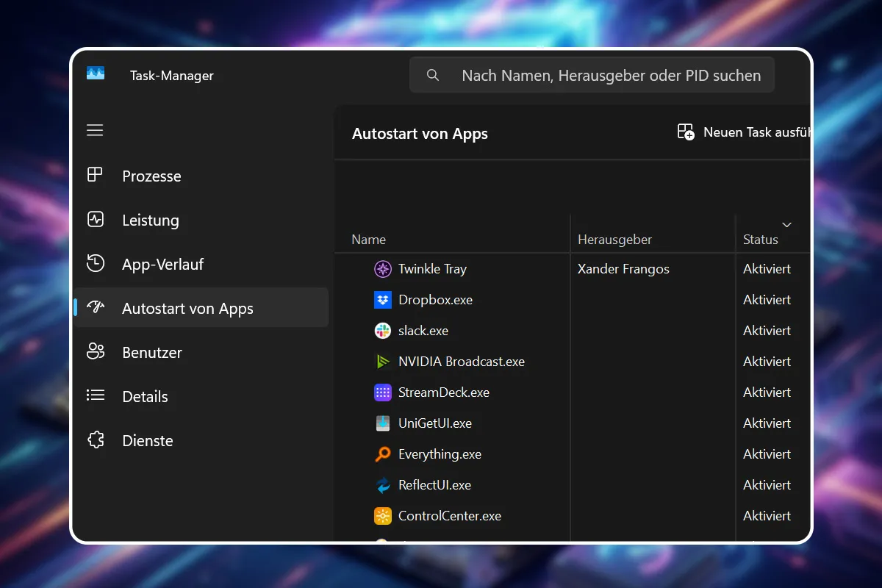Open the Status column sort dropdown
Viewport: 882px width, 588px height.
786,225
